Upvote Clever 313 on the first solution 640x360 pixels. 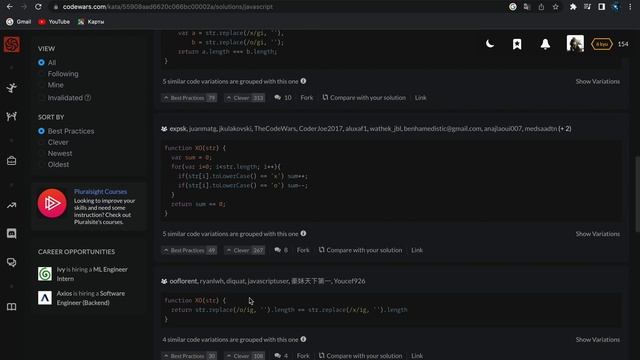tap(245, 98)
